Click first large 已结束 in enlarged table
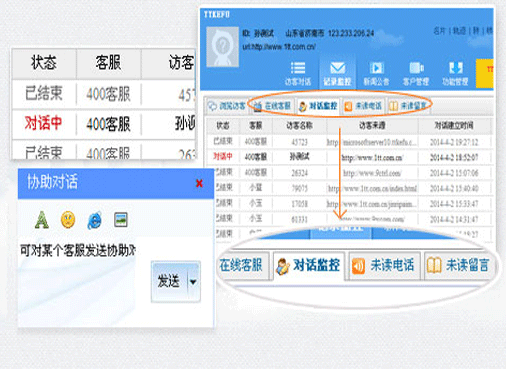This screenshot has height=369, width=506. pyautogui.click(x=44, y=93)
